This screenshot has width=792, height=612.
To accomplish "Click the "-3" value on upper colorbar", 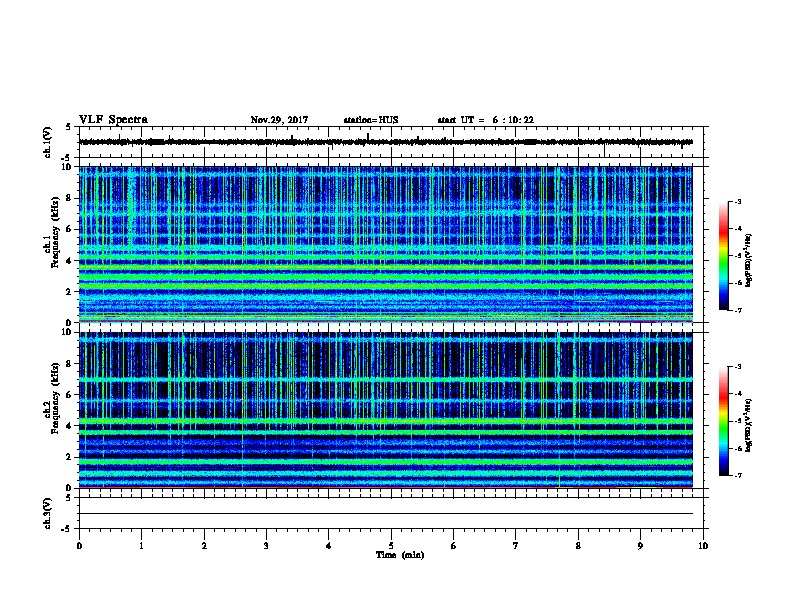I will 737,201.
